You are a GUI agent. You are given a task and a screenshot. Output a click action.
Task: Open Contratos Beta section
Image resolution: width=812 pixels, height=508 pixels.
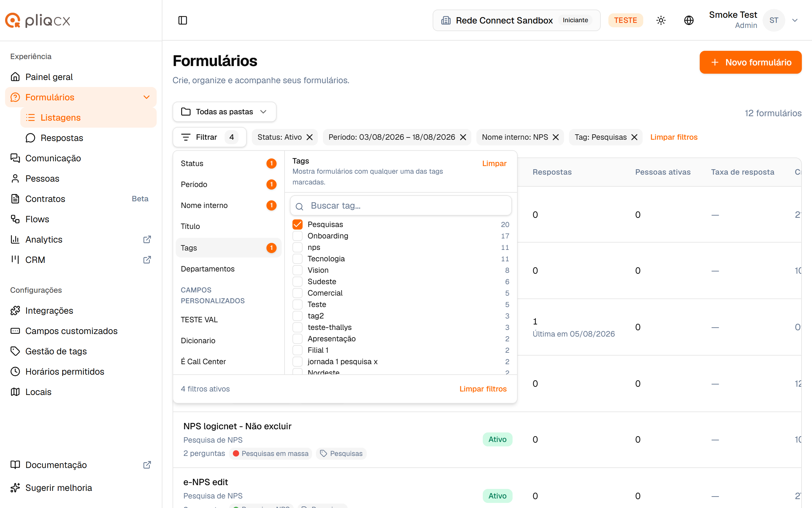[81, 199]
